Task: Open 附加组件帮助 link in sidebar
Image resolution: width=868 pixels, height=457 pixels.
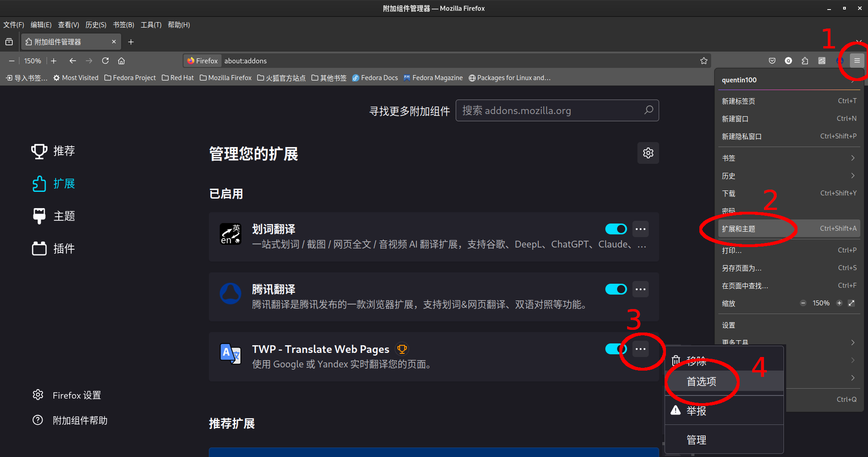Action: (70, 420)
